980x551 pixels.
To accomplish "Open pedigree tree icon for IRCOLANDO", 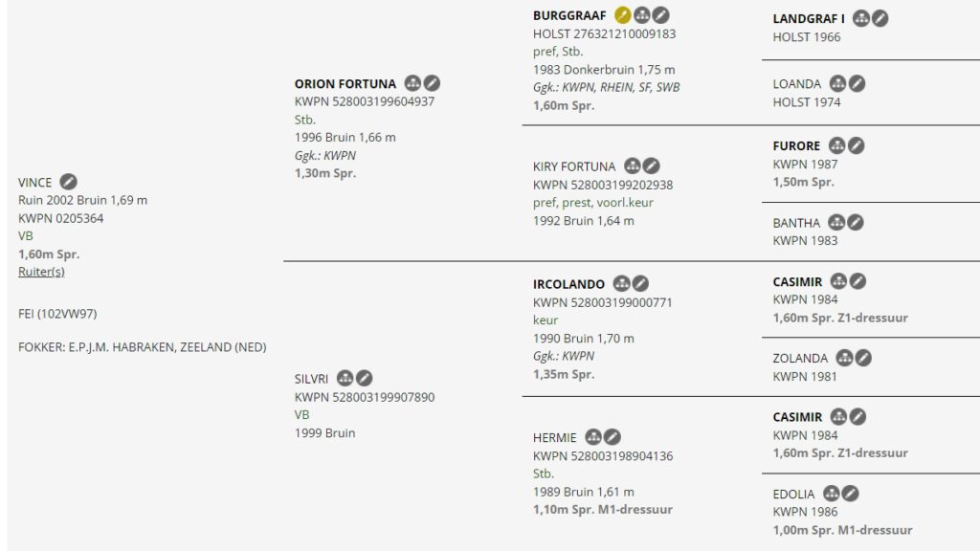I will (x=621, y=283).
